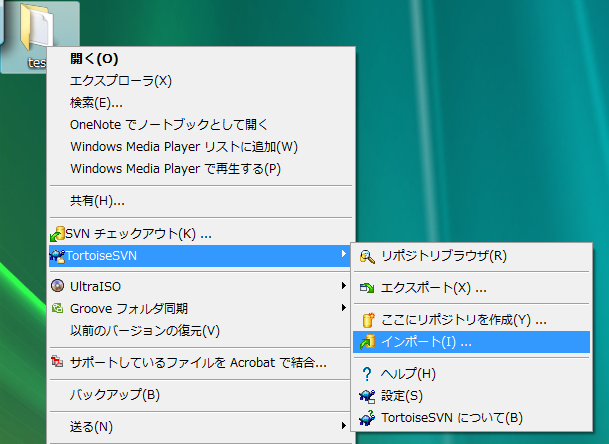Select バックアップ(B) menu entry
This screenshot has width=609, height=444.
coord(201,395)
